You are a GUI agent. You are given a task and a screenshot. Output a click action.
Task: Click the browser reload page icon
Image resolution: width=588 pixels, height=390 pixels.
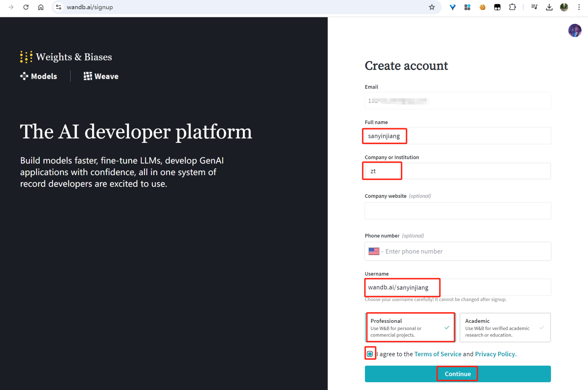coord(26,7)
